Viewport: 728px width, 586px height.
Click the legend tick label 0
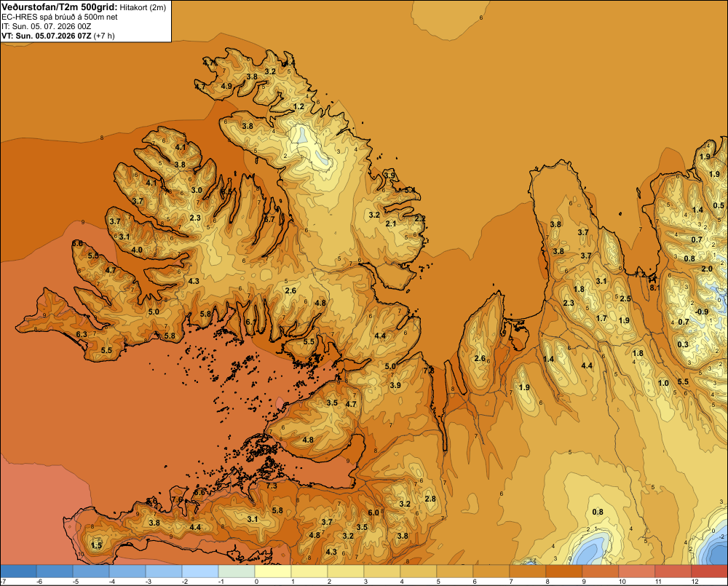coord(257,582)
